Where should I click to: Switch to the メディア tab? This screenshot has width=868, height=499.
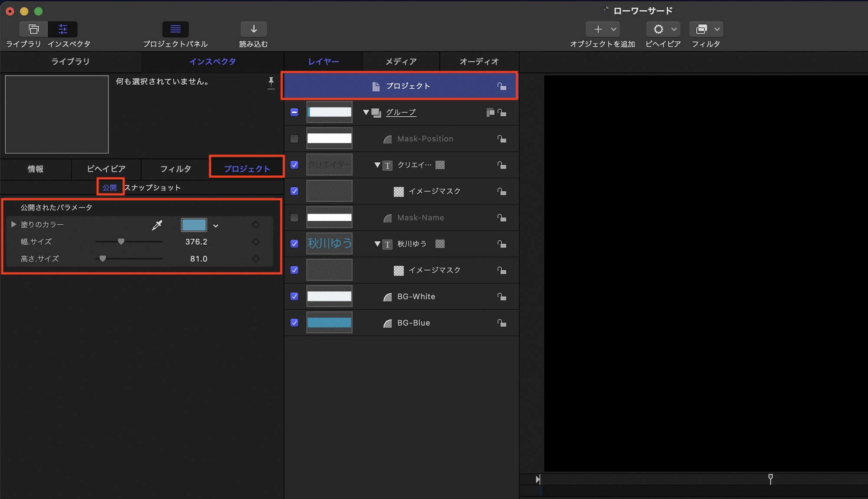tap(401, 62)
